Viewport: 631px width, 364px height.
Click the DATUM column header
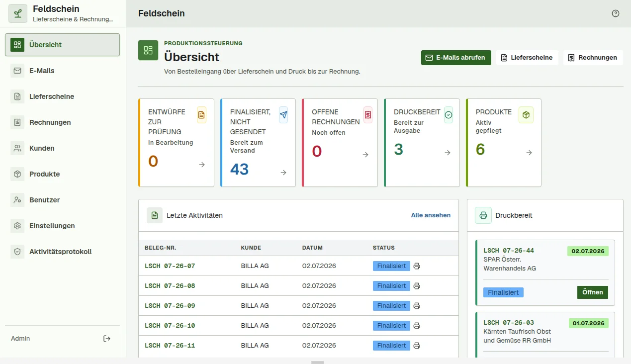312,248
